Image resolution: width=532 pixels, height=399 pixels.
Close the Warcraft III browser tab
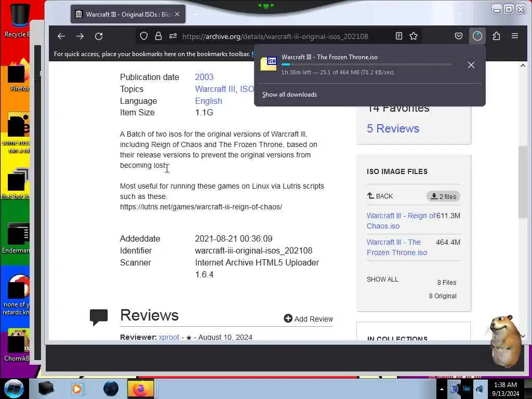pyautogui.click(x=177, y=14)
